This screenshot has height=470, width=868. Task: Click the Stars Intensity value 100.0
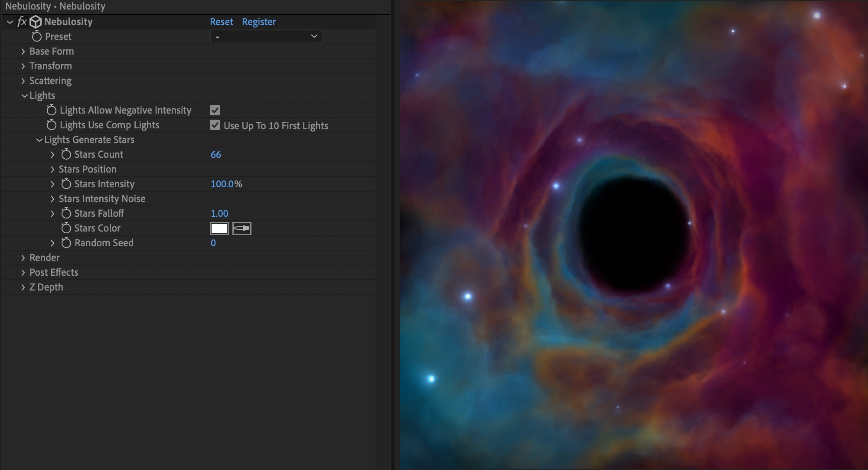click(222, 184)
